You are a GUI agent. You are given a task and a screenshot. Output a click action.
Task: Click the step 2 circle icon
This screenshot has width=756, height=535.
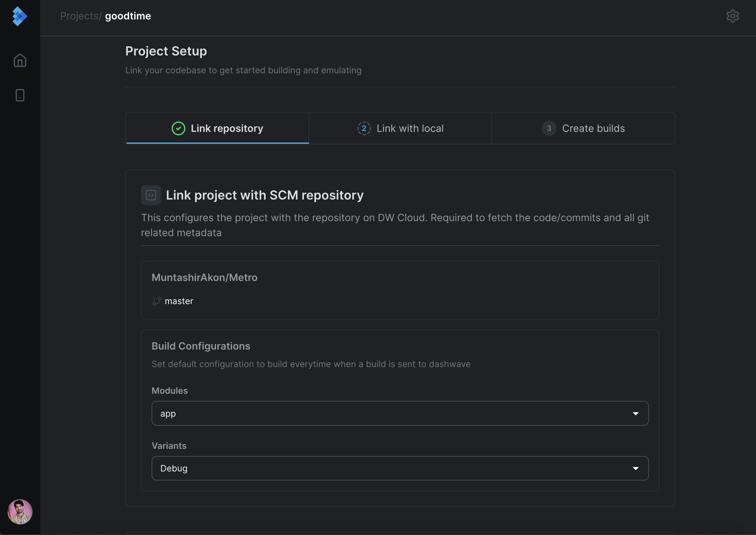tap(364, 128)
